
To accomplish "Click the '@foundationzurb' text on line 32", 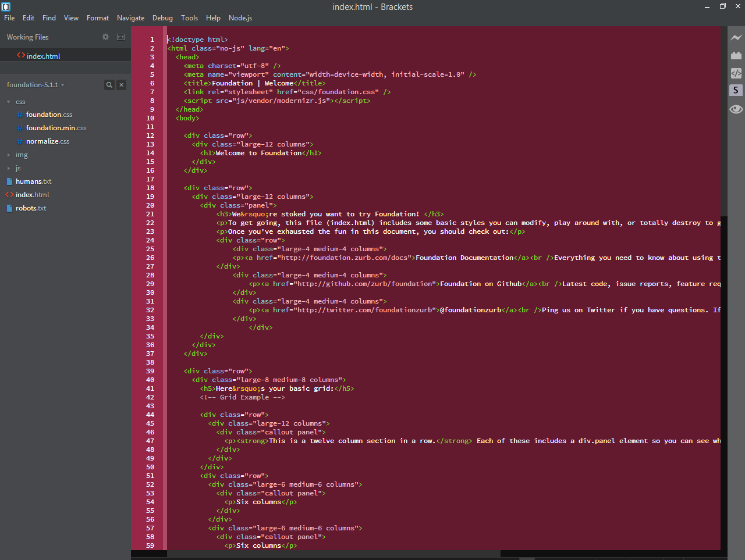I will (470, 310).
